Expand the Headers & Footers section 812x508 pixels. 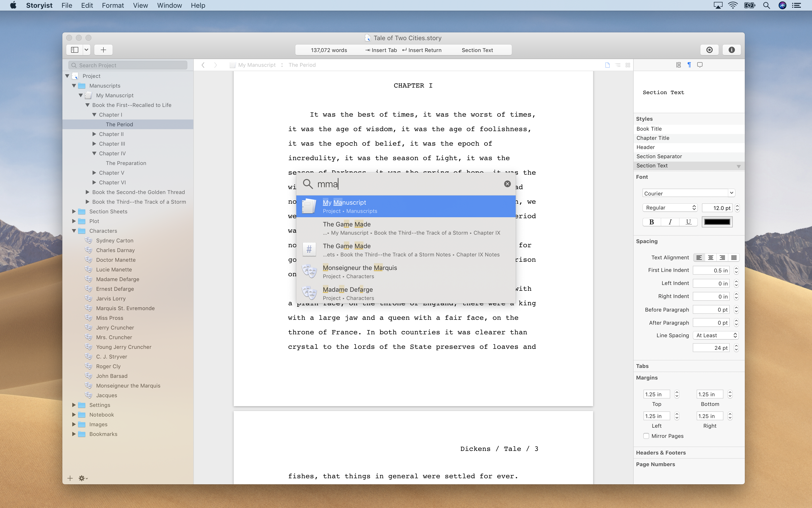(x=661, y=453)
